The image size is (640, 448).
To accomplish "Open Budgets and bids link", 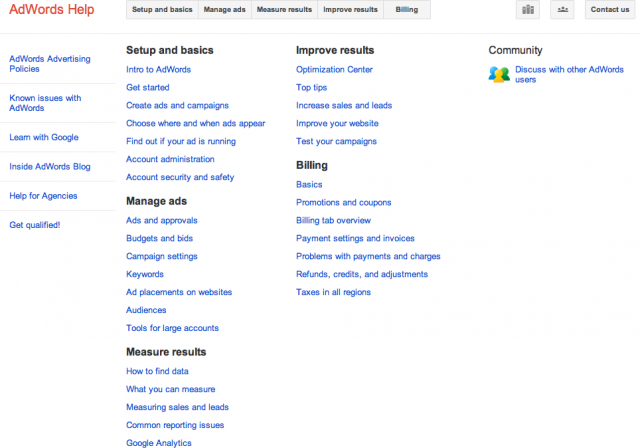I will [160, 238].
